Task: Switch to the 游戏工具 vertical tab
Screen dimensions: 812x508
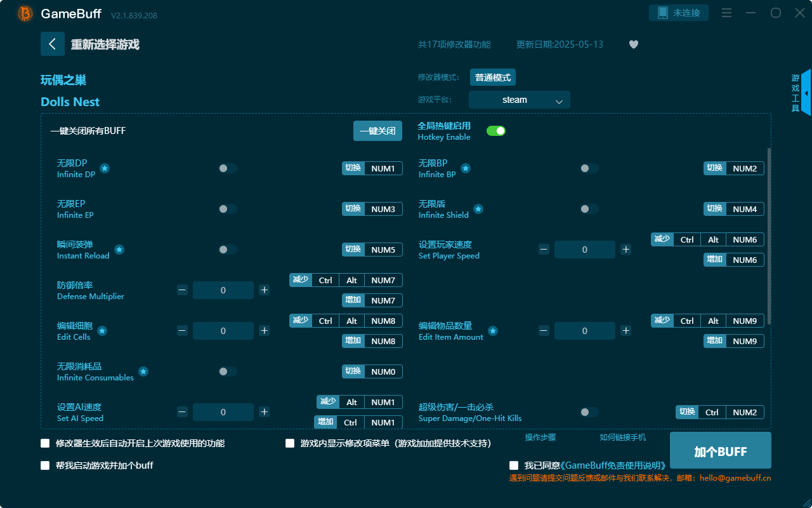Action: pos(794,92)
